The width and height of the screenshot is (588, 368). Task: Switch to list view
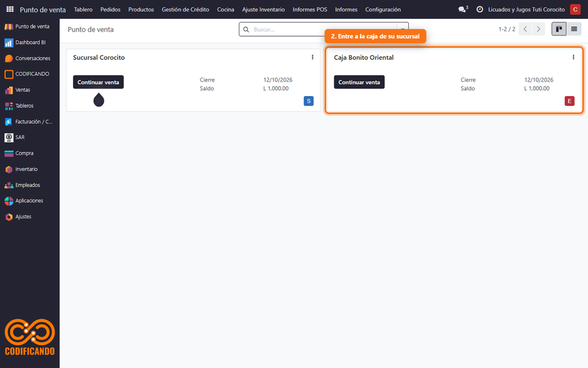point(574,29)
